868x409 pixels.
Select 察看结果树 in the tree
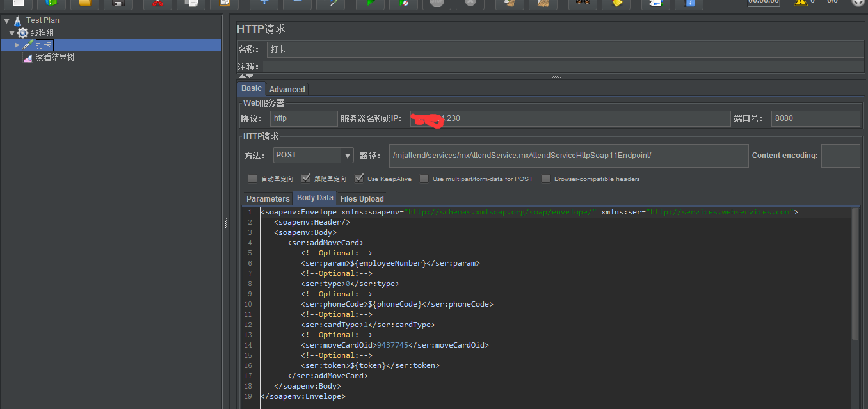point(55,58)
